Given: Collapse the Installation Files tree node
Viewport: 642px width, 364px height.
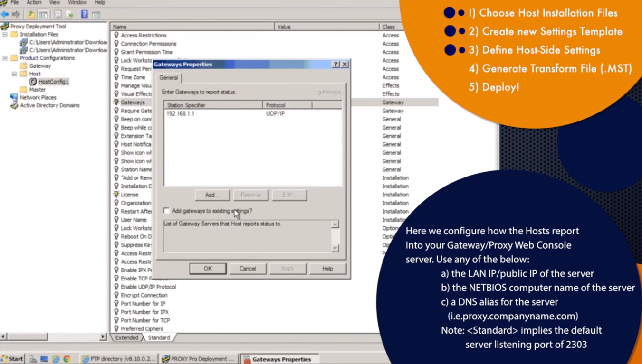Looking at the screenshot, I should (x=5, y=34).
